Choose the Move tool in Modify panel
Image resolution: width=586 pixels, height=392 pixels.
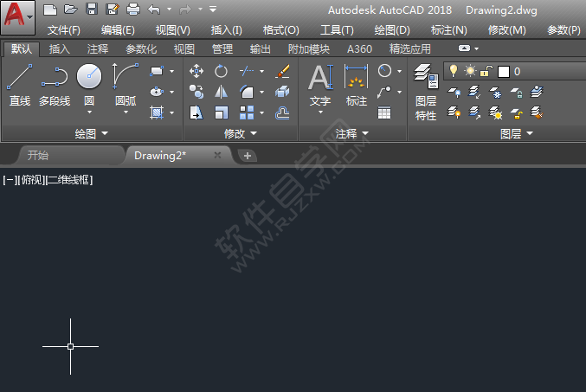tap(196, 71)
